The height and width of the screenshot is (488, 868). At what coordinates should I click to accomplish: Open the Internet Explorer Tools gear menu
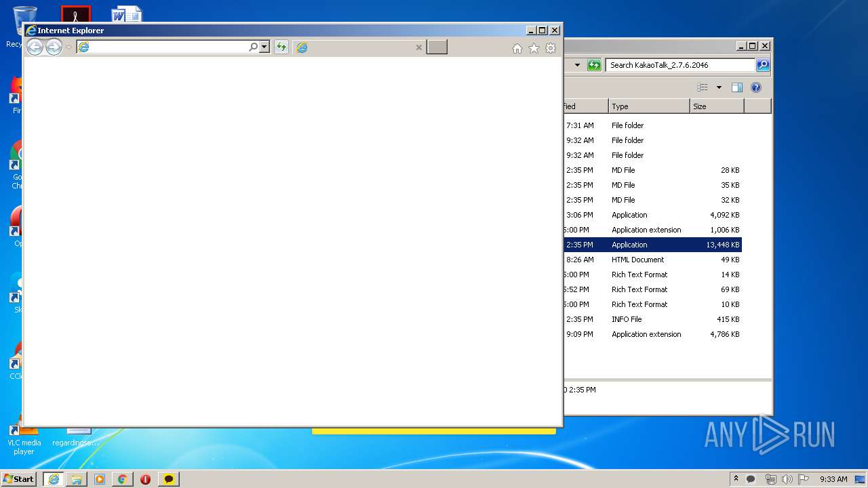(551, 48)
